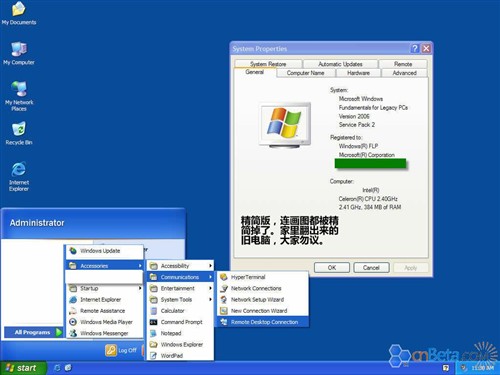Click the Administrator user name in Start menu
This screenshot has width=500, height=375.
[37, 223]
